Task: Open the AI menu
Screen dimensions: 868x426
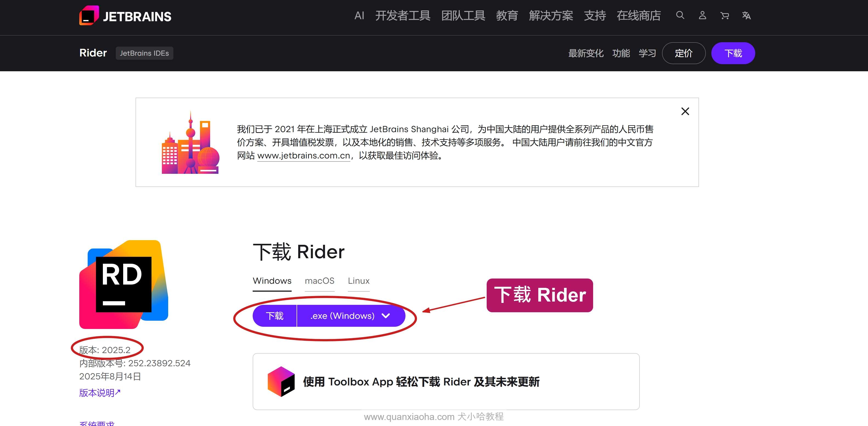Action: point(359,16)
